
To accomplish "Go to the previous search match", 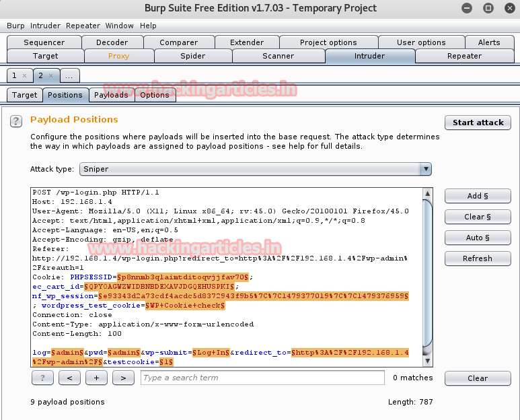I will [x=69, y=378].
